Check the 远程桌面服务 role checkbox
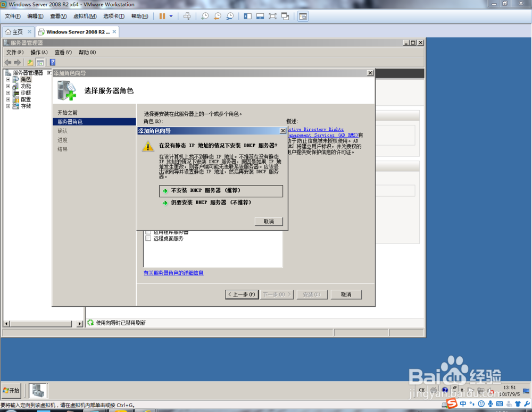Screen dimensions: 532x412 [148, 238]
